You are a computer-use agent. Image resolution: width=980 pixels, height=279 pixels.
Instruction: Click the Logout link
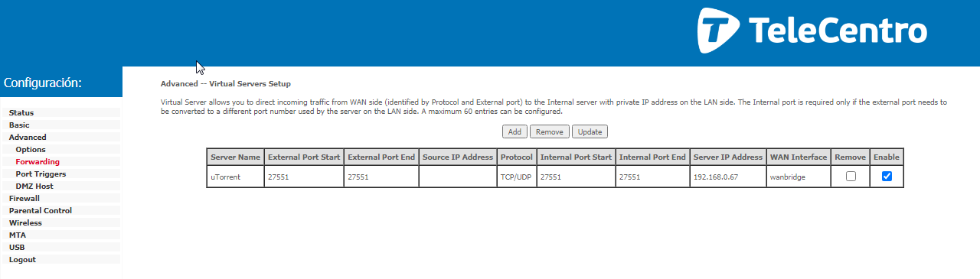tap(22, 260)
